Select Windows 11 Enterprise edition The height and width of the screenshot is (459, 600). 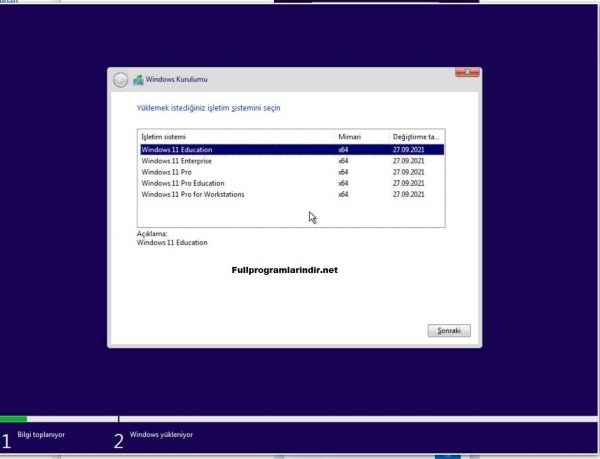click(177, 160)
